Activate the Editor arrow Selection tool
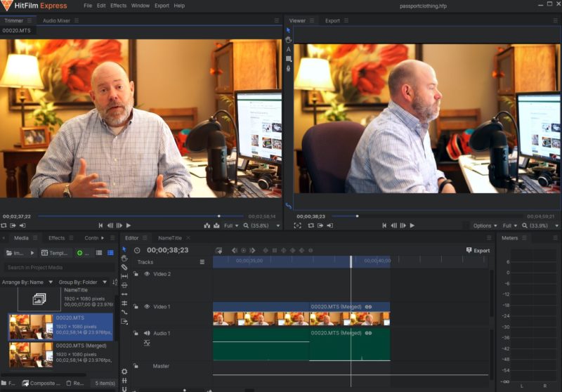Viewport: 562px width, 392px height. [124, 249]
